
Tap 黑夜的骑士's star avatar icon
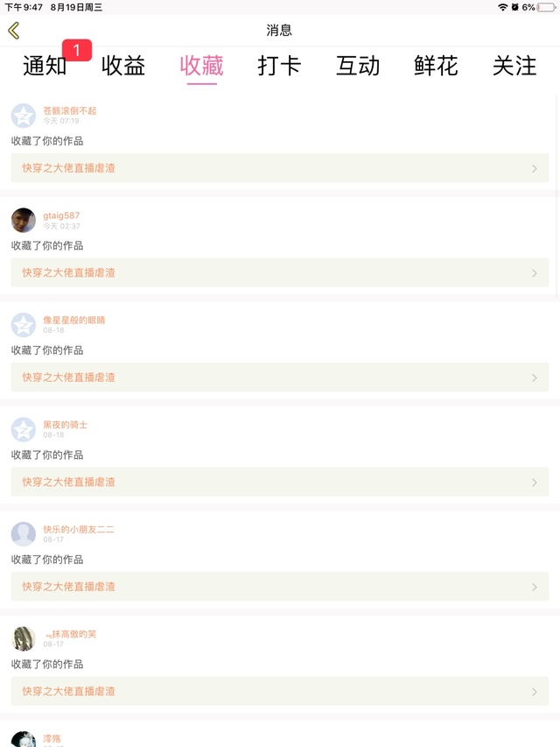24,429
